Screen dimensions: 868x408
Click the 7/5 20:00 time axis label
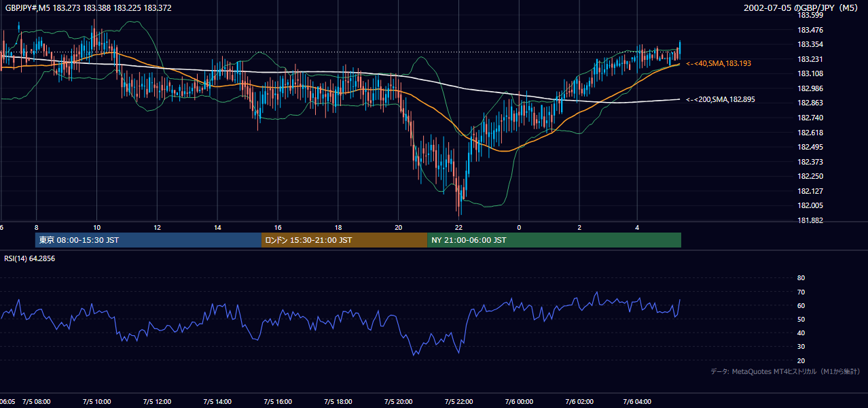(399, 401)
